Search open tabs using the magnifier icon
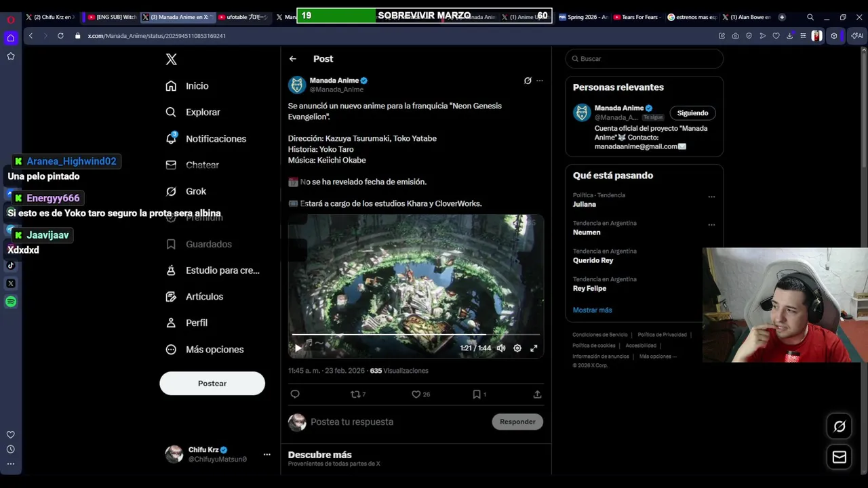Screen dimensions: 868x488 point(810,17)
